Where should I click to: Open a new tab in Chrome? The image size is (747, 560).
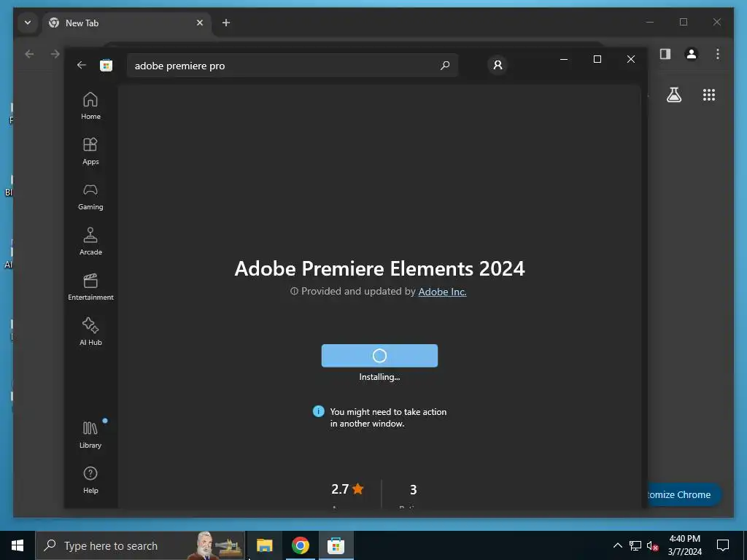[x=226, y=23]
